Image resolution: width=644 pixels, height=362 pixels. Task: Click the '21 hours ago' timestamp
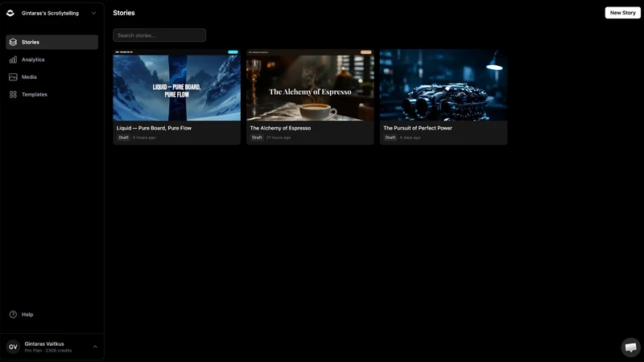279,138
